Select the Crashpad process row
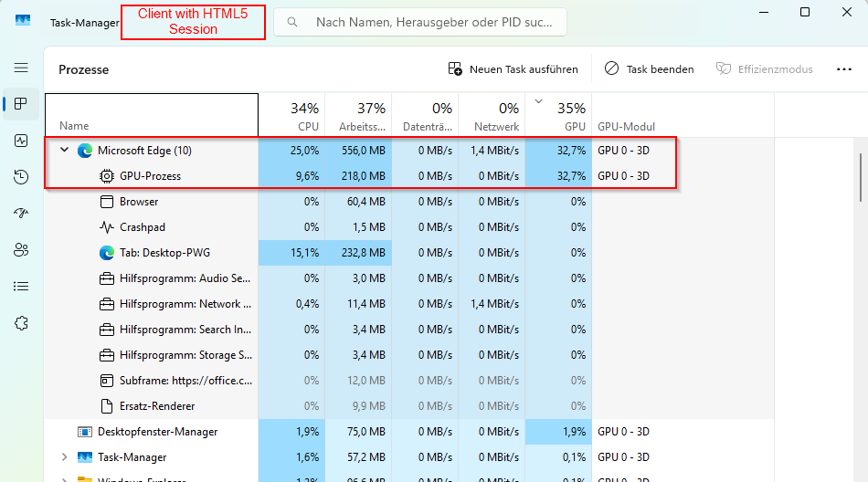 click(x=409, y=227)
